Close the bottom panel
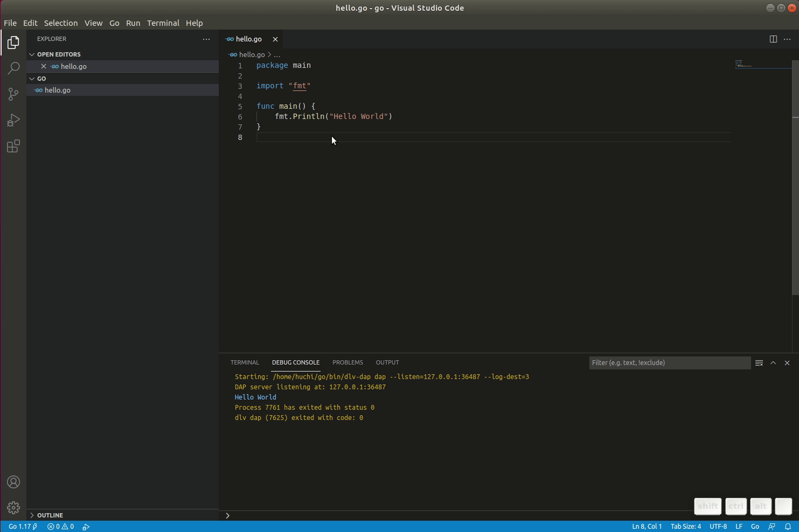The width and height of the screenshot is (799, 532). pos(787,363)
